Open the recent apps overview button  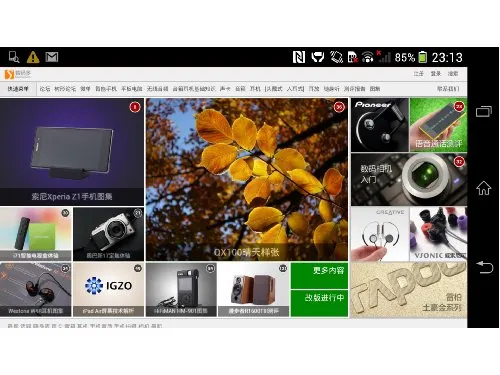click(484, 111)
